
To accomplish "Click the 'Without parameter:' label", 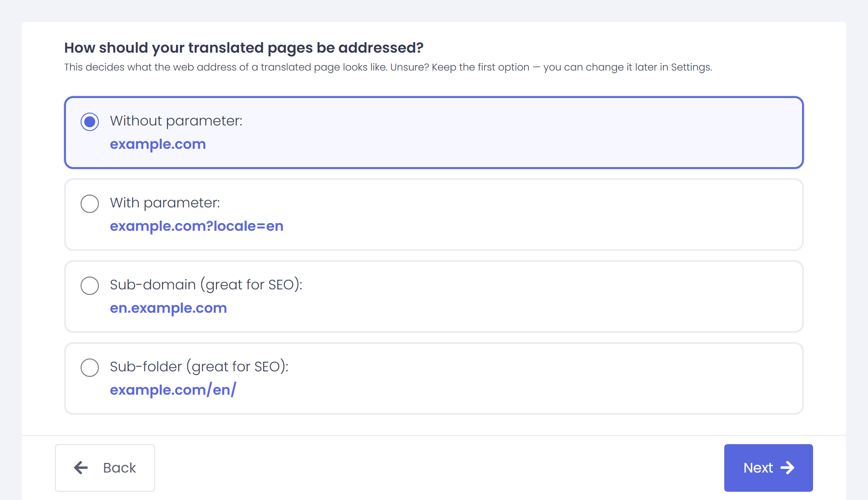I will [176, 121].
